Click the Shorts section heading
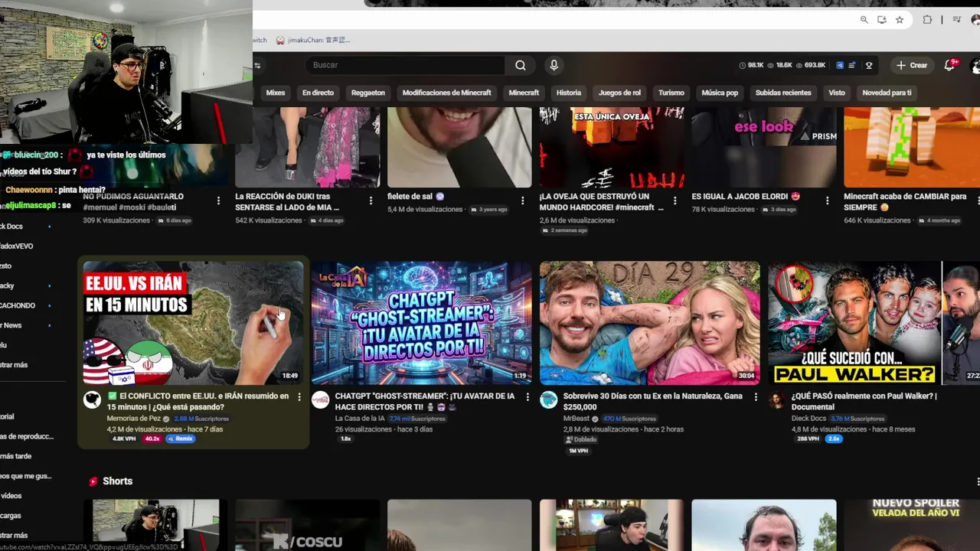The height and width of the screenshot is (551, 980). [x=117, y=481]
